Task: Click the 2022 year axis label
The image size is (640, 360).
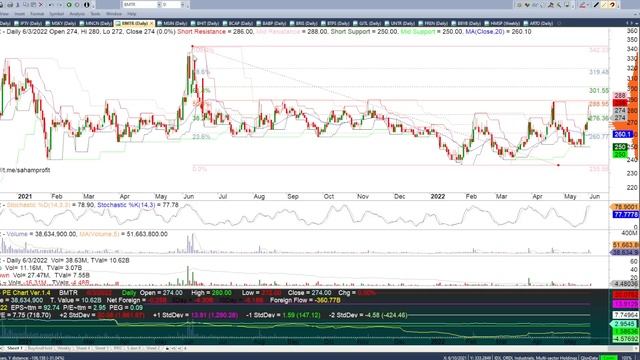Action: 438,196
